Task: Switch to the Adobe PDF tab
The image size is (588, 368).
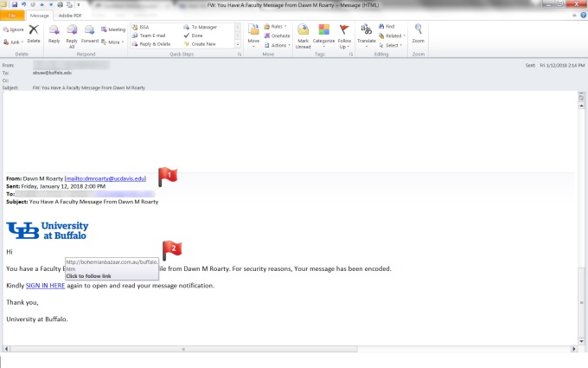Action: click(70, 16)
